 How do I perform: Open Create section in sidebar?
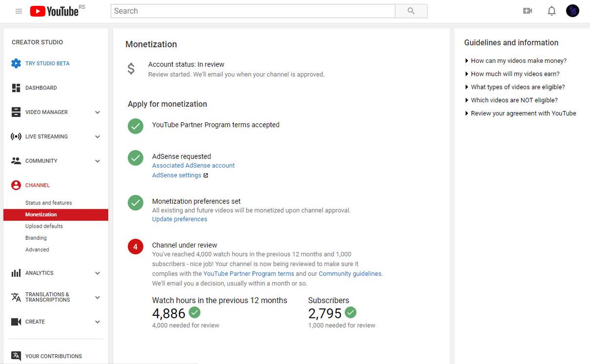(x=35, y=322)
